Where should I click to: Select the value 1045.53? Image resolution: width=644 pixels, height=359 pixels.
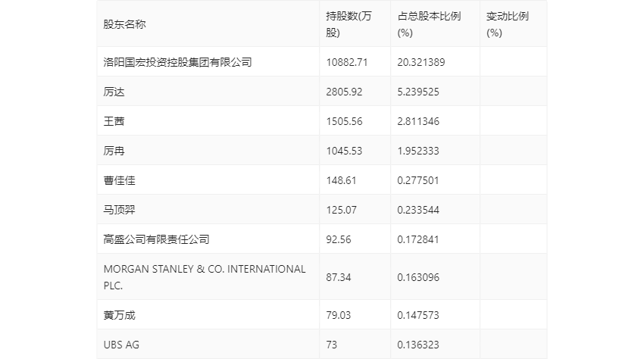tap(344, 151)
